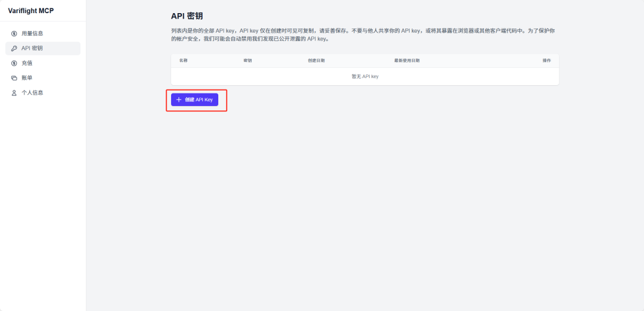
Task: Click the coin icon beside 充值
Action: click(x=14, y=63)
